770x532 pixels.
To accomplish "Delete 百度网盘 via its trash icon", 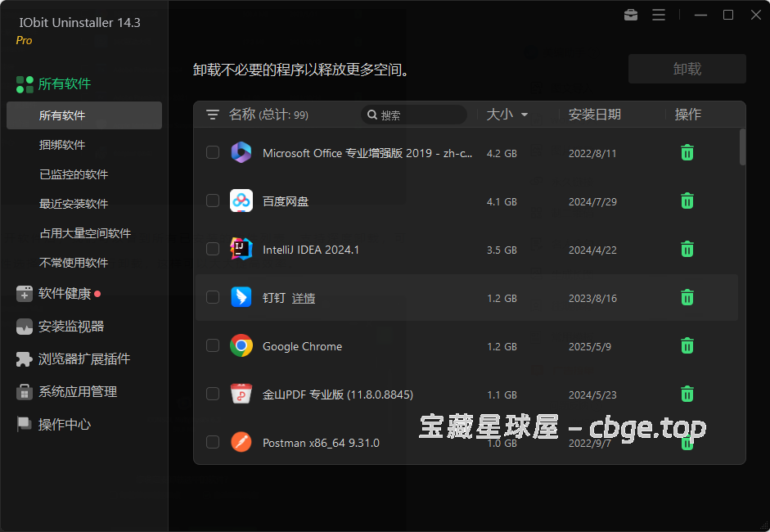I will point(687,201).
